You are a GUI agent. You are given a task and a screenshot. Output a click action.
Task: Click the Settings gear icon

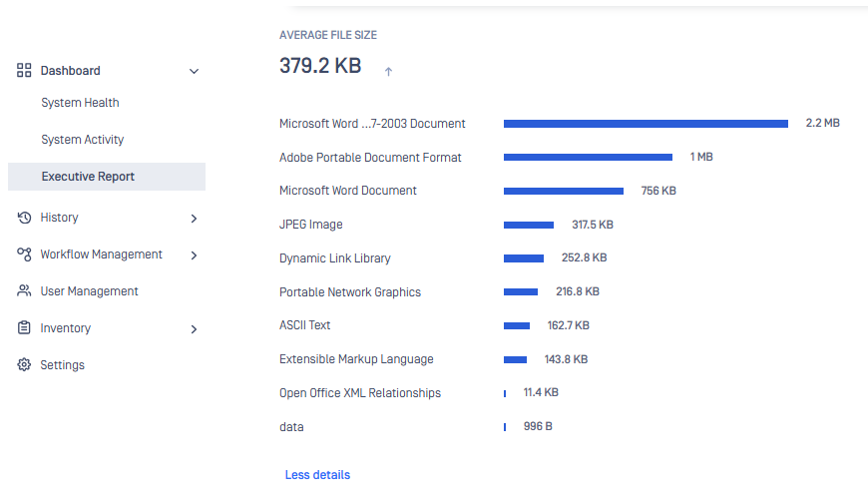[x=25, y=365]
